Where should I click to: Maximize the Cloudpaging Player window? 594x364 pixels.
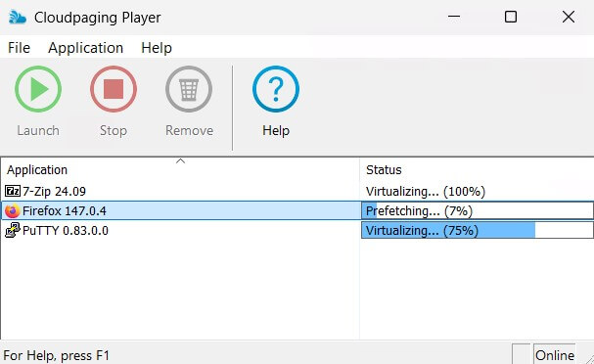pos(511,17)
